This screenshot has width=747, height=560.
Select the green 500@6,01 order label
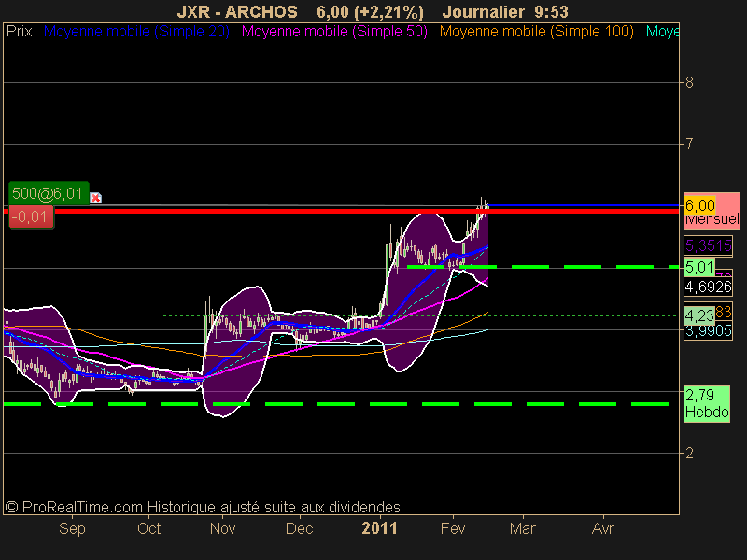49,193
